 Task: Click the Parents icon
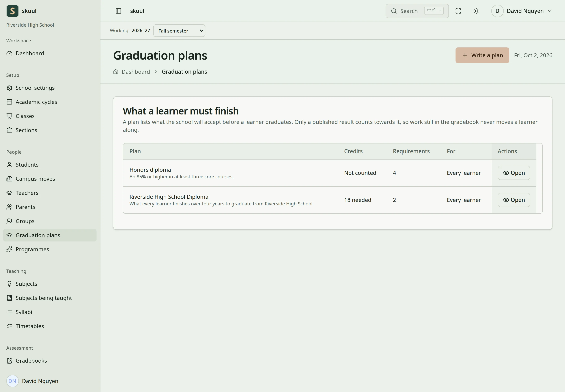(9, 207)
